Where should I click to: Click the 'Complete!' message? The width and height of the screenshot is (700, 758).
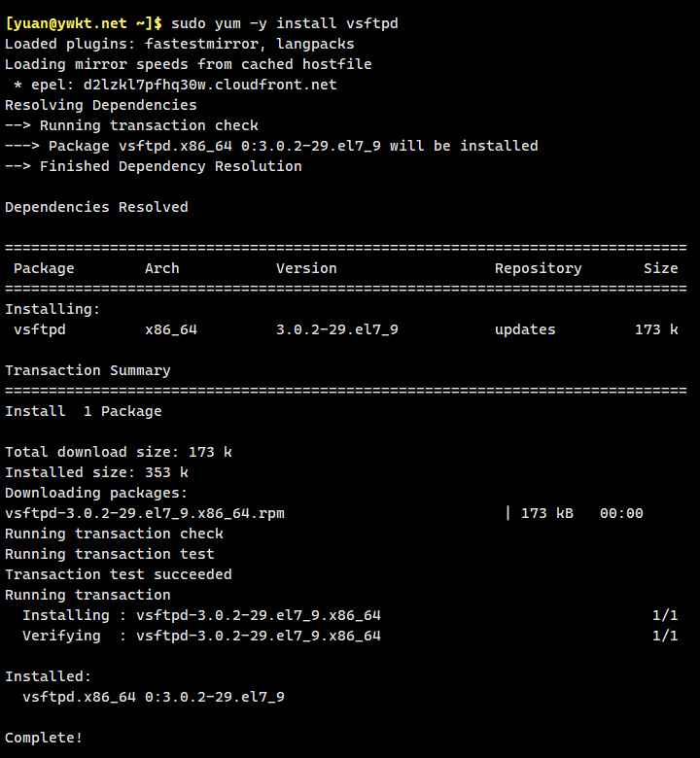tap(44, 738)
